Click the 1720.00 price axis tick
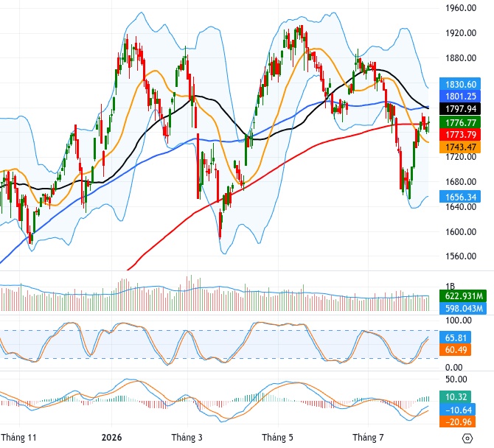This screenshot has height=448, width=494. (x=461, y=157)
